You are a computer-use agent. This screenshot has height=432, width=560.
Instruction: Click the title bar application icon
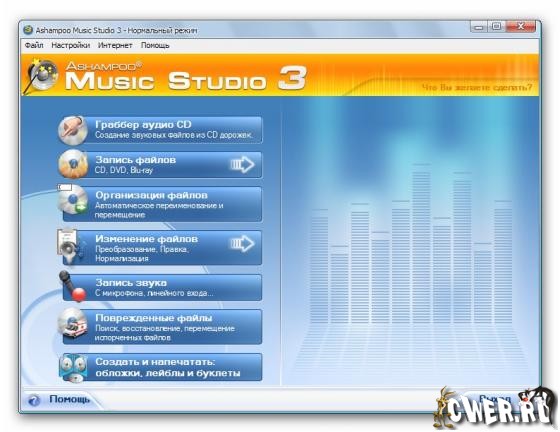28,30
